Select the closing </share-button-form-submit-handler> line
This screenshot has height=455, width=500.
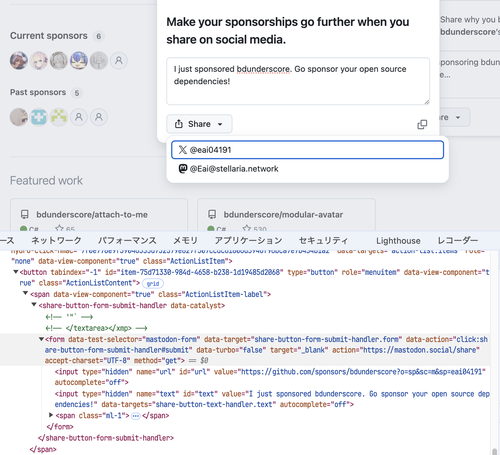[x=106, y=438]
